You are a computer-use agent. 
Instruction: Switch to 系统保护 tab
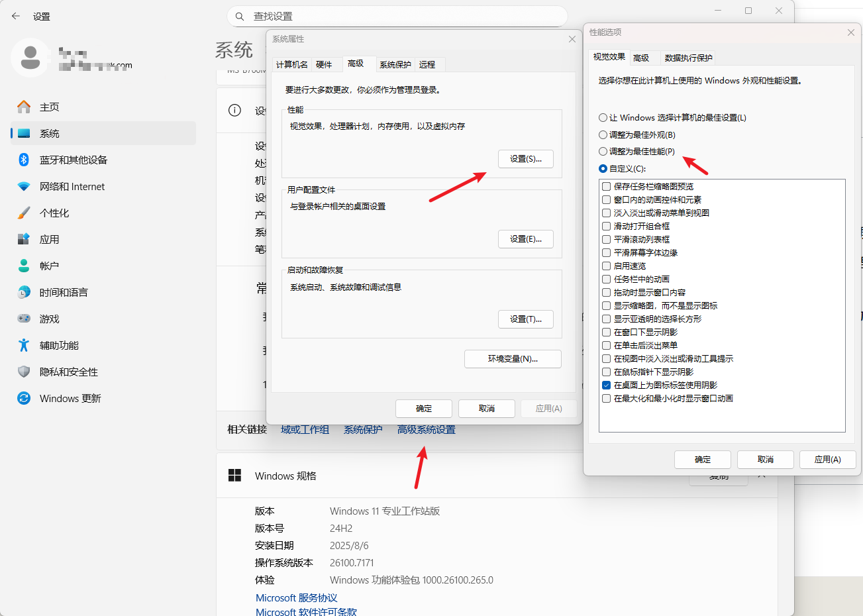(x=395, y=64)
